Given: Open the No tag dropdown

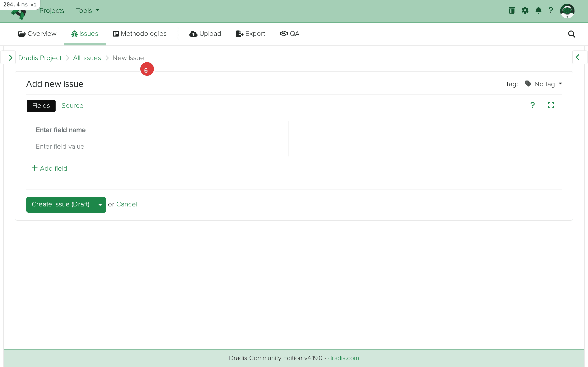Looking at the screenshot, I should click(x=544, y=84).
